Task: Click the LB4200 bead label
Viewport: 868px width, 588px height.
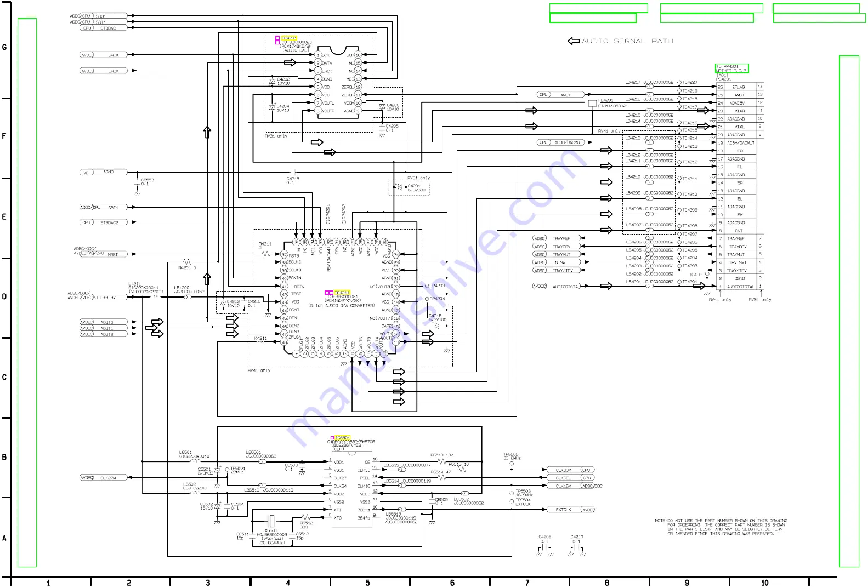Action: tap(181, 288)
